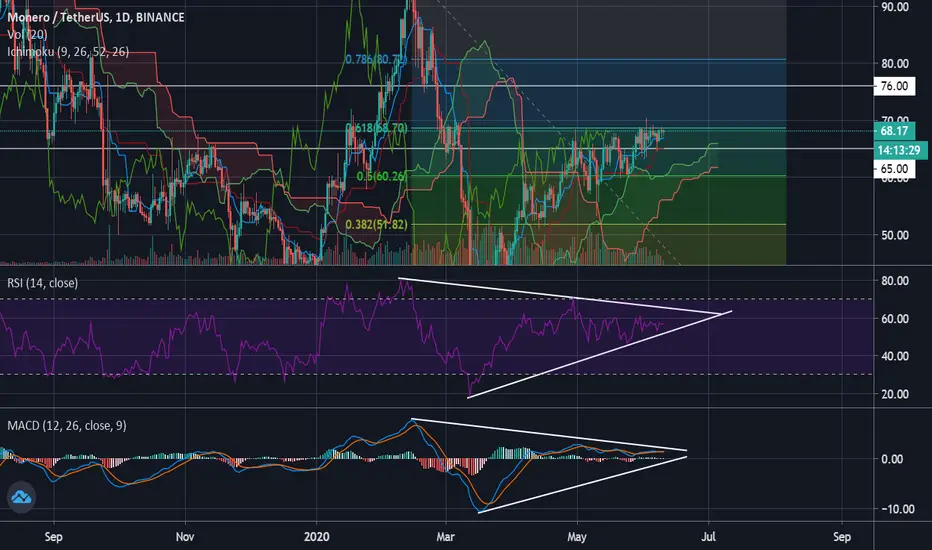932x550 pixels.
Task: Click the Mar time axis label
Action: click(445, 537)
